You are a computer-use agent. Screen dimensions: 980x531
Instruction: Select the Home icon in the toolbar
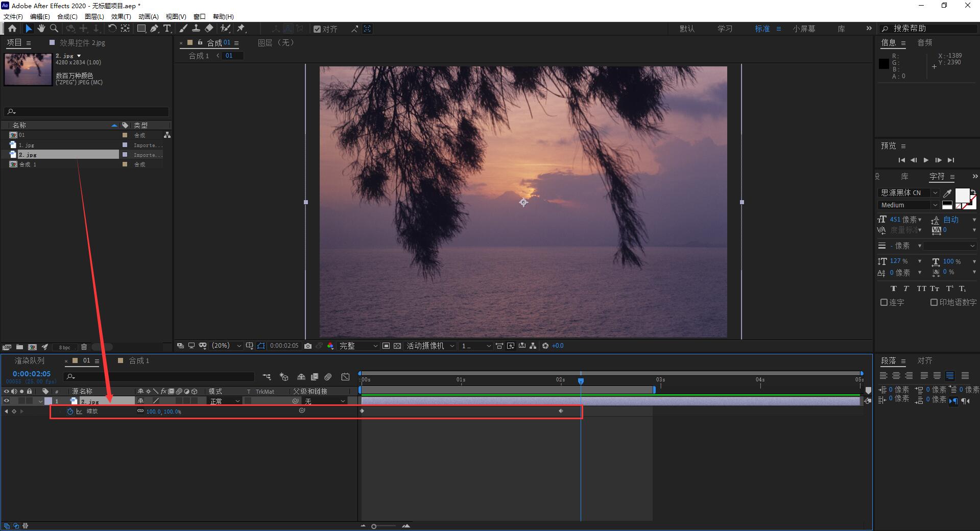[12, 29]
